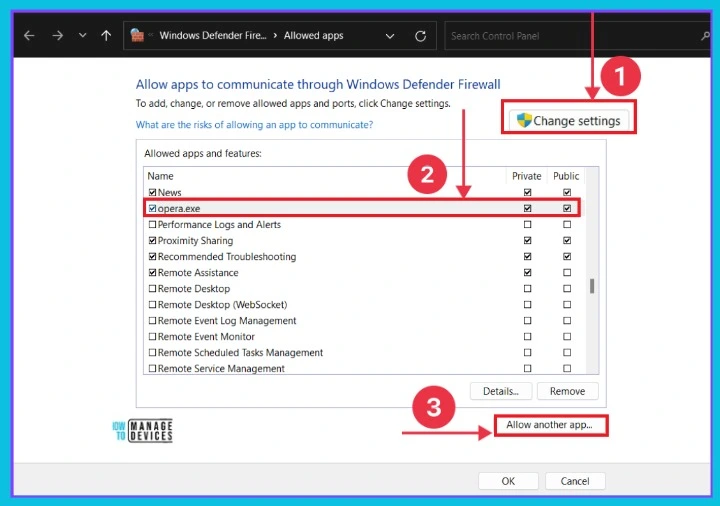Screen dimensions: 720x506
Task: Refresh the Allowed apps page
Action: coord(420,36)
